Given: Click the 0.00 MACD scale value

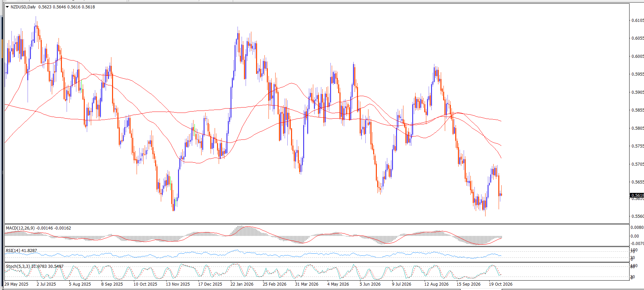Looking at the screenshot, I should (635, 236).
